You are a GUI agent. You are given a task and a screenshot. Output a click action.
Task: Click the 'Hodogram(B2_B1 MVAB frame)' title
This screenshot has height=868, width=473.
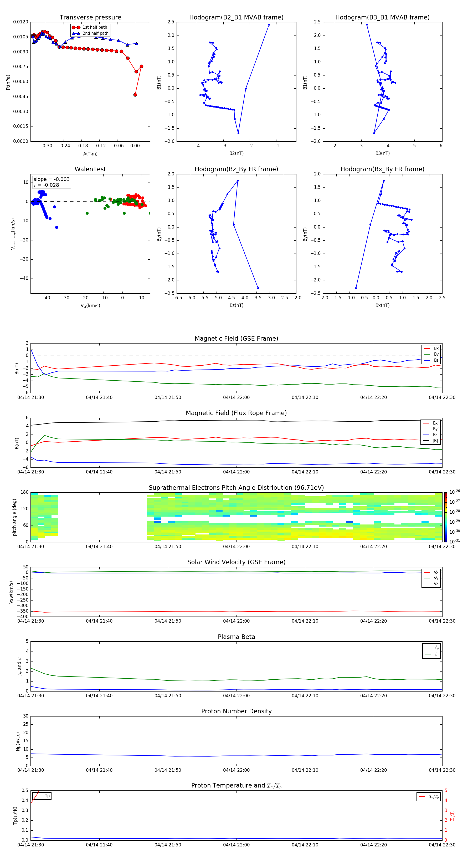(x=236, y=18)
